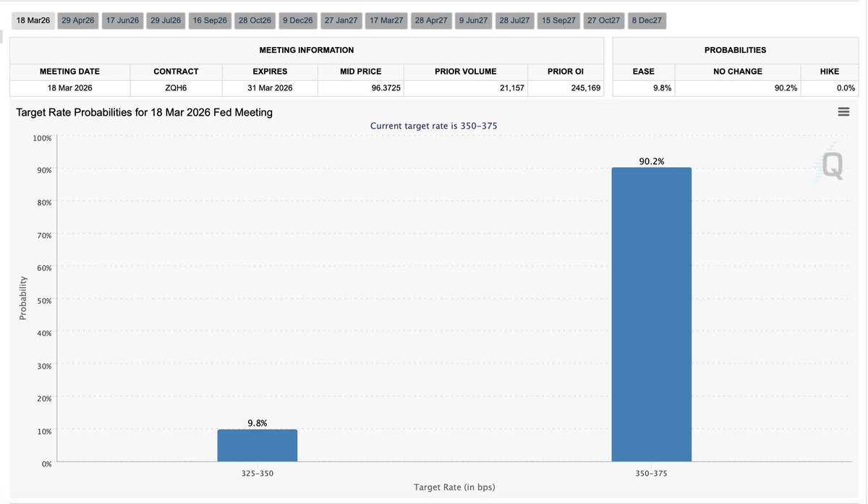
Task: Choose the 9 Dec26 meeting tab
Action: [297, 20]
